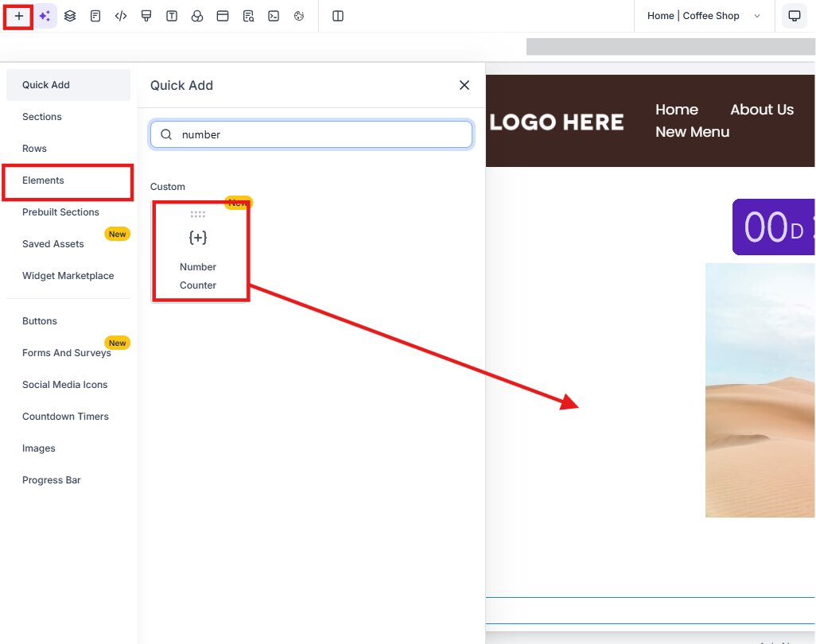Click the About Us navigation link

[761, 110]
